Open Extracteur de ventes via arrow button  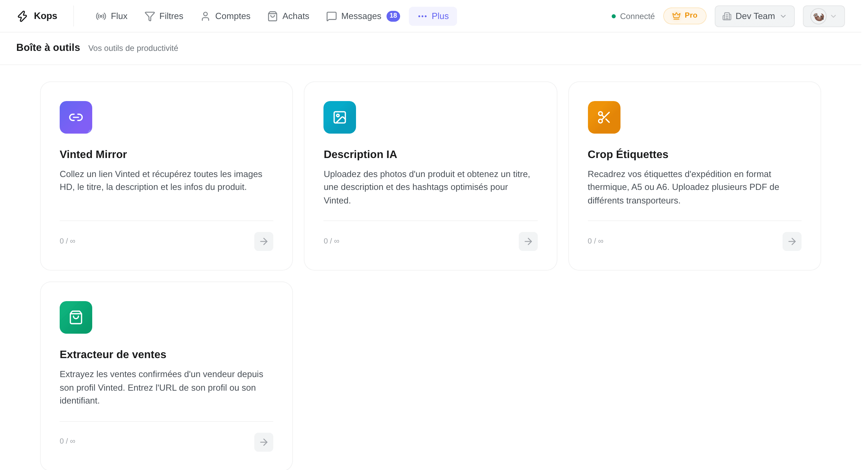tap(264, 442)
